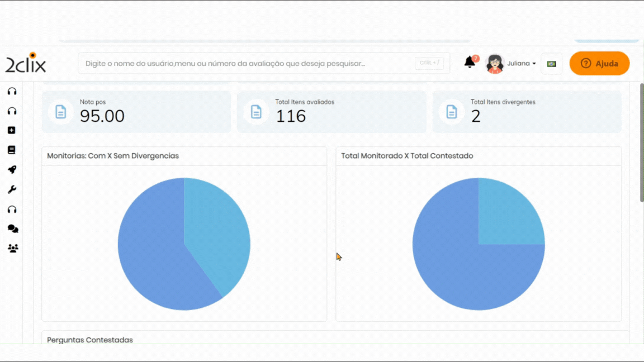
Task: Click the 2clix logo
Action: pos(26,63)
